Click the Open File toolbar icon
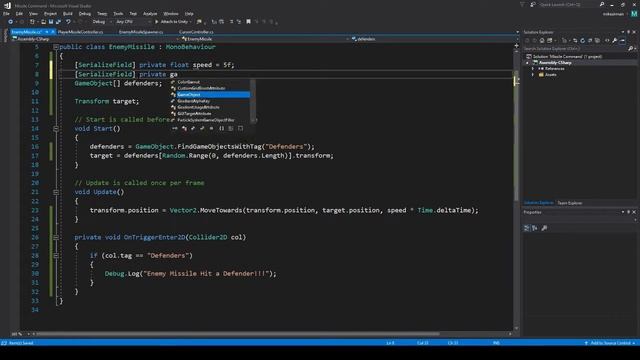Screen dimensions: 640x360 43,22
